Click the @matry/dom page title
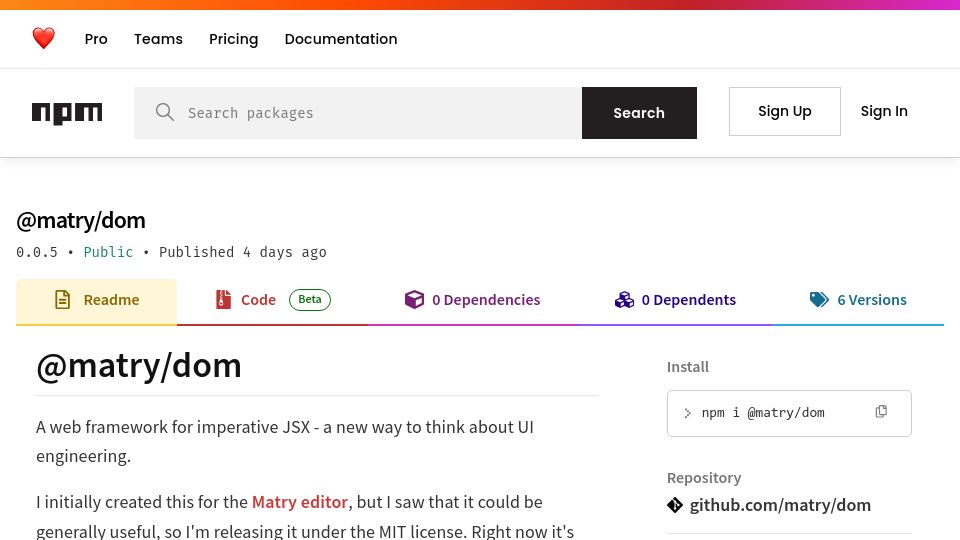Image resolution: width=960 pixels, height=540 pixels. (x=81, y=220)
